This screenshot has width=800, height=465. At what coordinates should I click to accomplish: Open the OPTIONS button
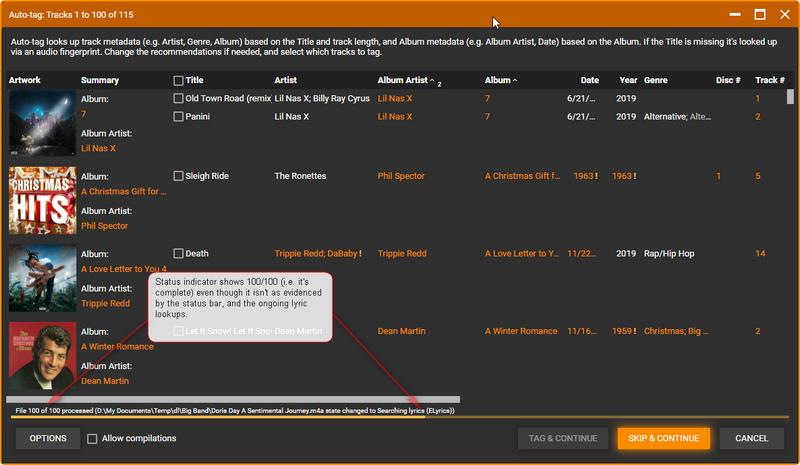pyautogui.click(x=47, y=439)
